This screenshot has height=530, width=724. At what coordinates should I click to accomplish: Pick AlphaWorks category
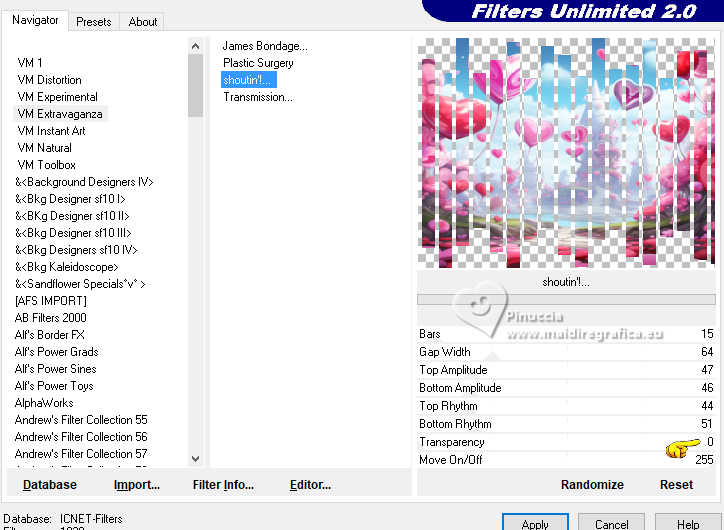click(44, 403)
